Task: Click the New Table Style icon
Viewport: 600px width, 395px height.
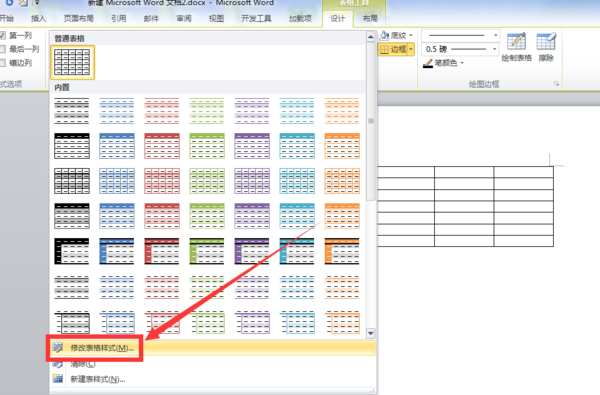Action: click(x=58, y=379)
